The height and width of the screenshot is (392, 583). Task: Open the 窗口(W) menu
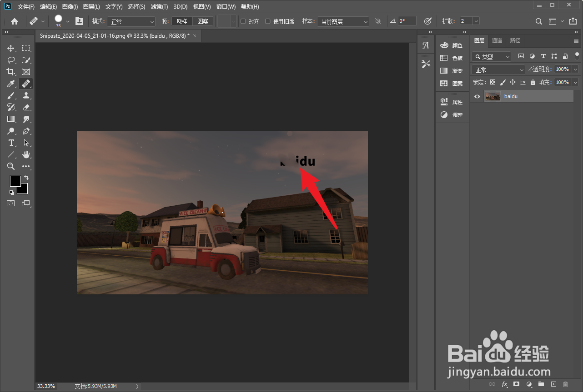pos(226,7)
